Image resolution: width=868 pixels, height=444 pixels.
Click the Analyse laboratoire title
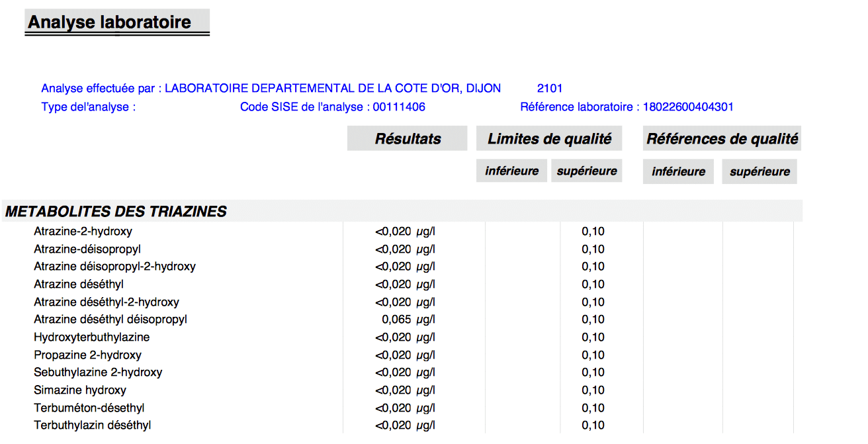tap(110, 22)
